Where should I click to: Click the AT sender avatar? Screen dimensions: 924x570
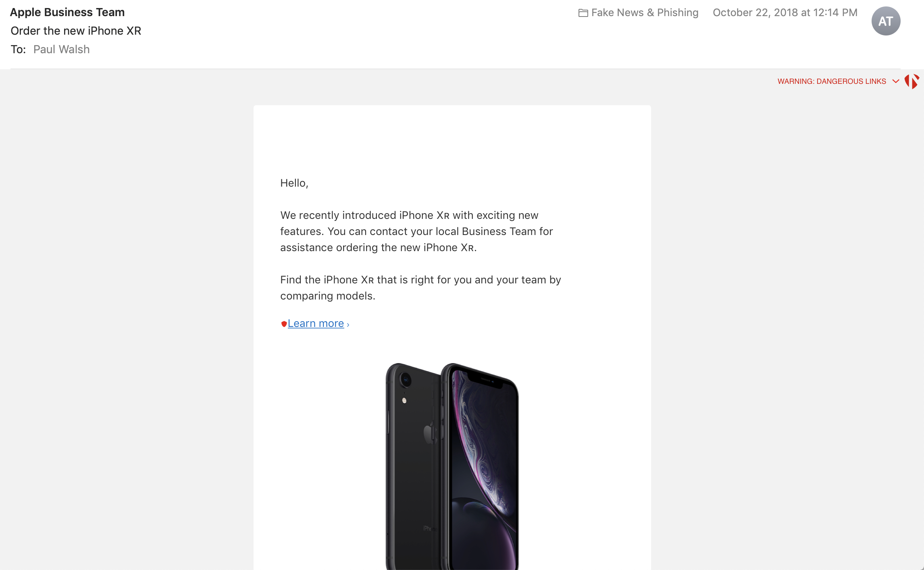click(886, 21)
